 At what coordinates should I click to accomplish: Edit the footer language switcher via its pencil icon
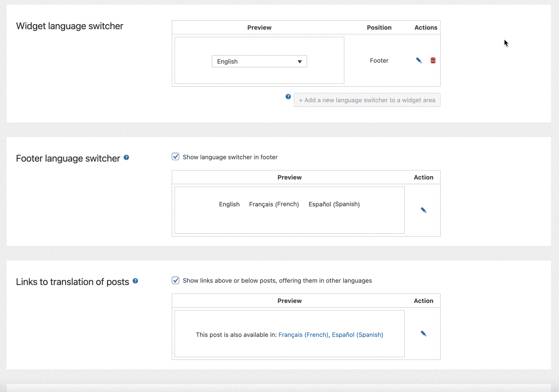423,210
